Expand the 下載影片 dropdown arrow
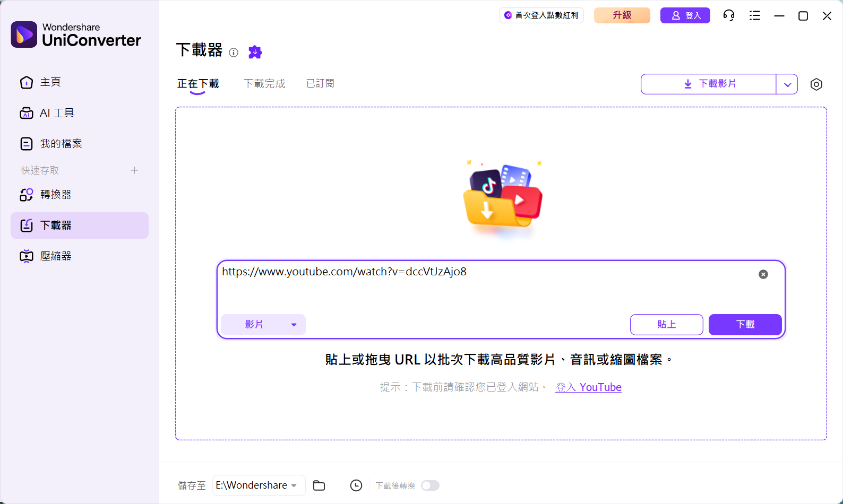 [787, 84]
